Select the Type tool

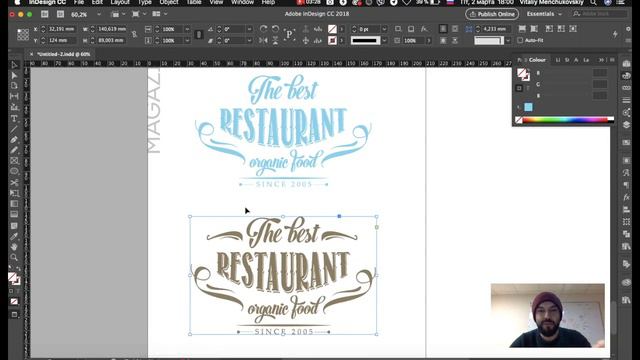click(x=14, y=118)
